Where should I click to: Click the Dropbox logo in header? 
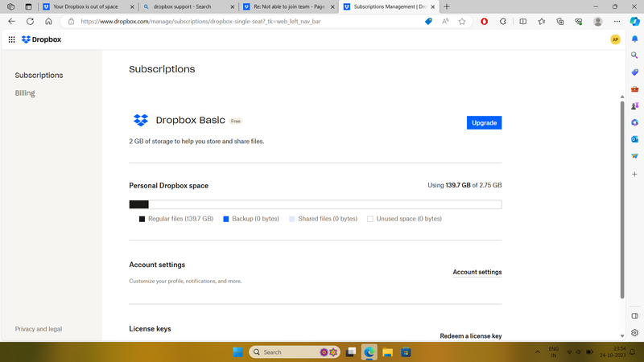[41, 39]
